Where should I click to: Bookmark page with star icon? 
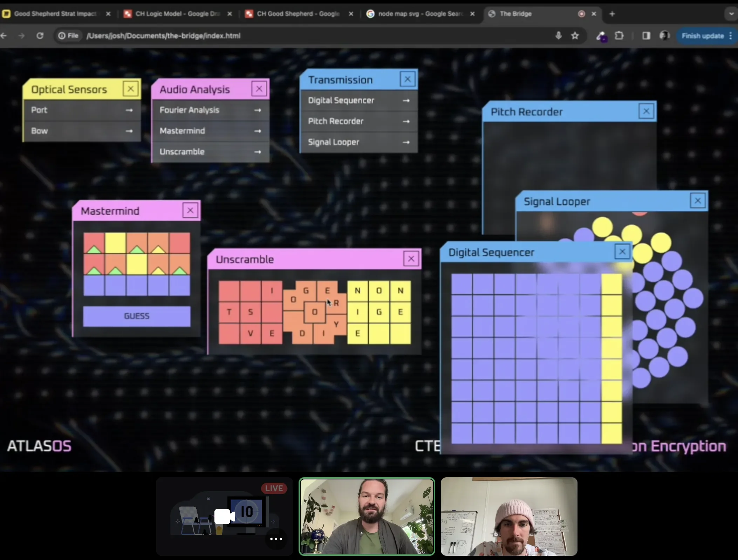pos(575,36)
